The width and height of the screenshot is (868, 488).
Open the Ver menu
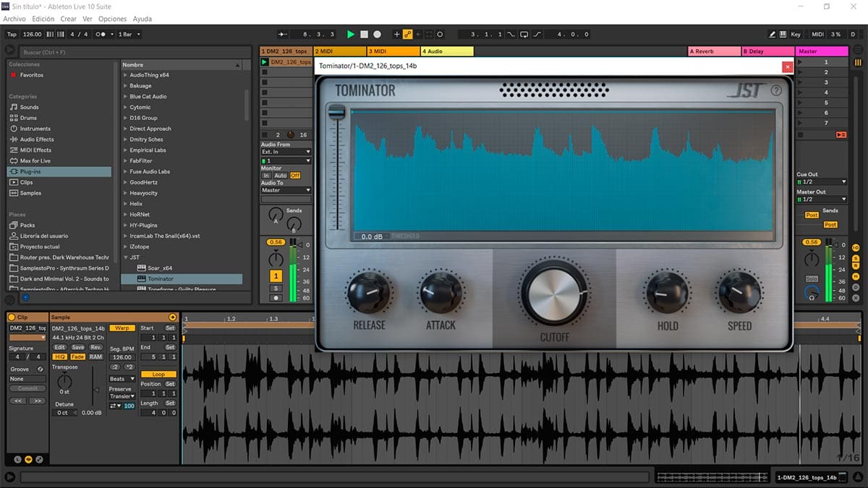[88, 19]
